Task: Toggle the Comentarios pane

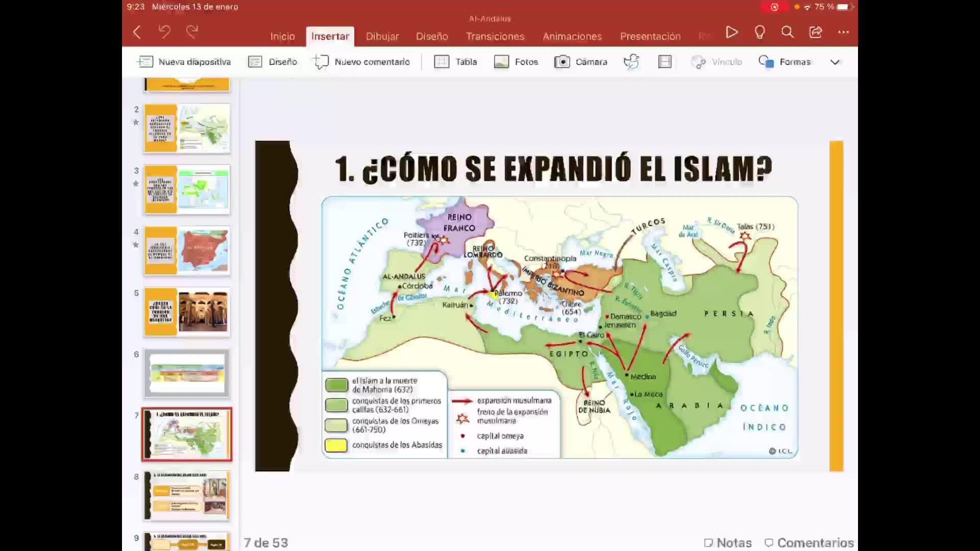Action: (809, 542)
